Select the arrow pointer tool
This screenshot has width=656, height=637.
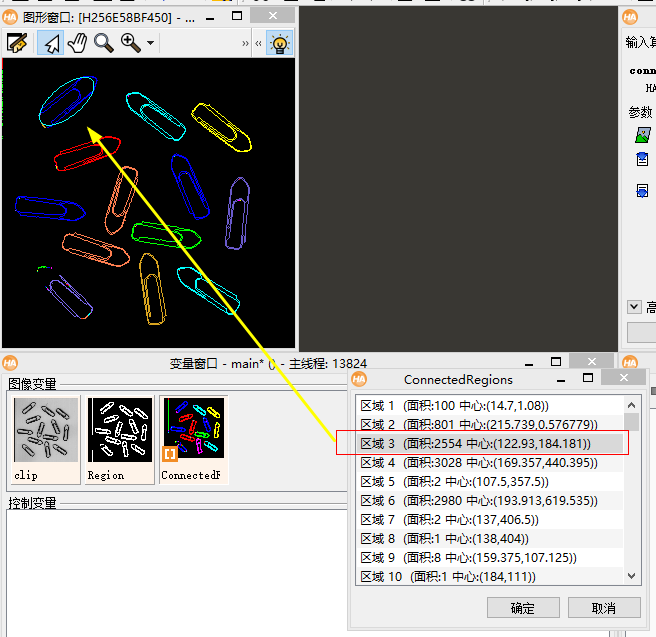pos(51,43)
